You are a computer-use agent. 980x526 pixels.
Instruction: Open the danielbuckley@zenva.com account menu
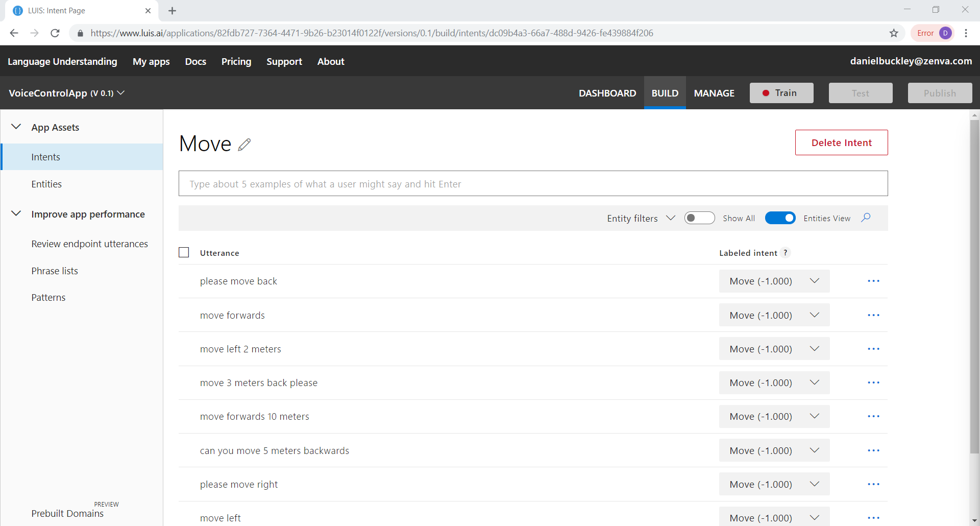[x=911, y=61]
